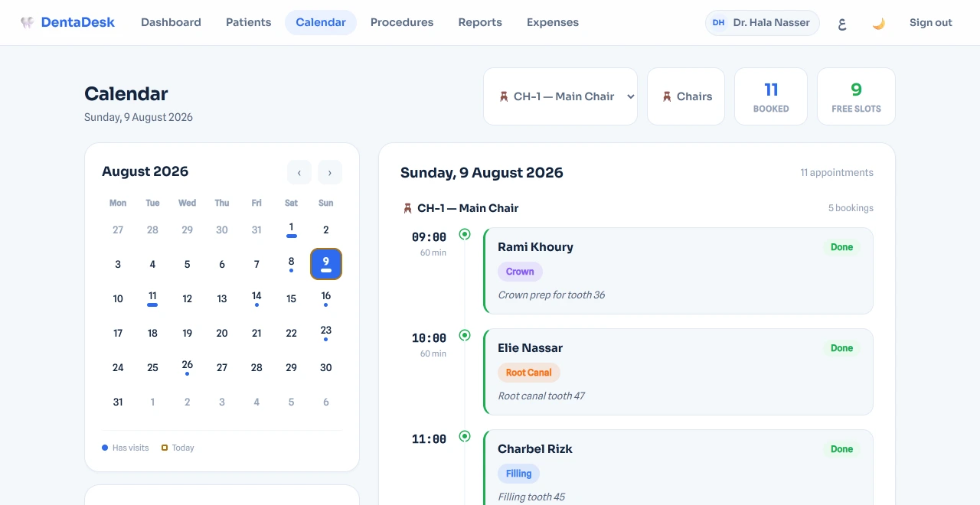This screenshot has width=980, height=505.
Task: Switch language with the Arabic letter icon
Action: 842,23
